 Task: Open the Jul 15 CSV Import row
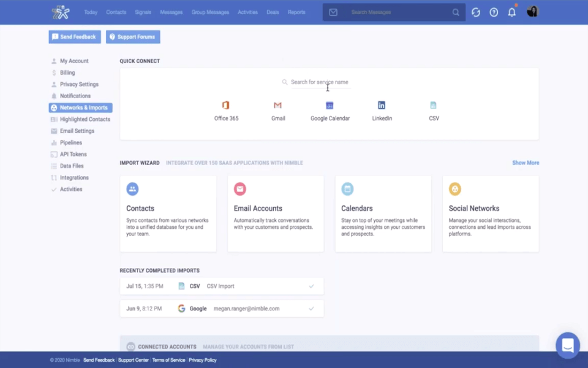[222, 286]
